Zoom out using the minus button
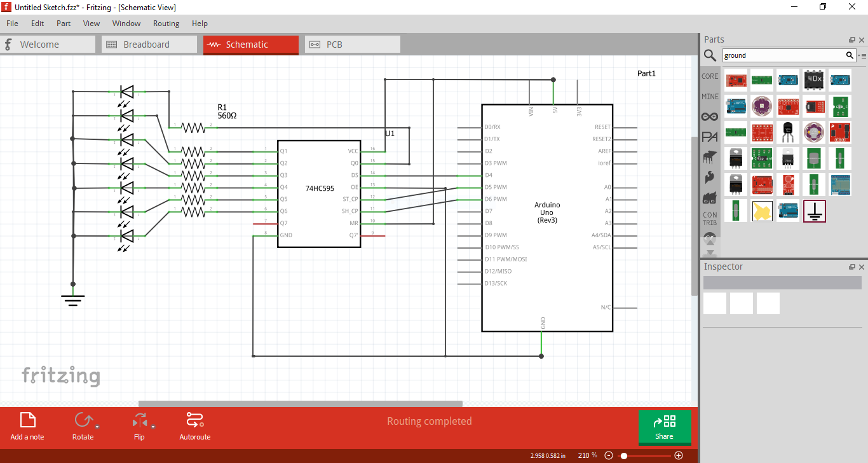The width and height of the screenshot is (868, 463). click(x=608, y=455)
